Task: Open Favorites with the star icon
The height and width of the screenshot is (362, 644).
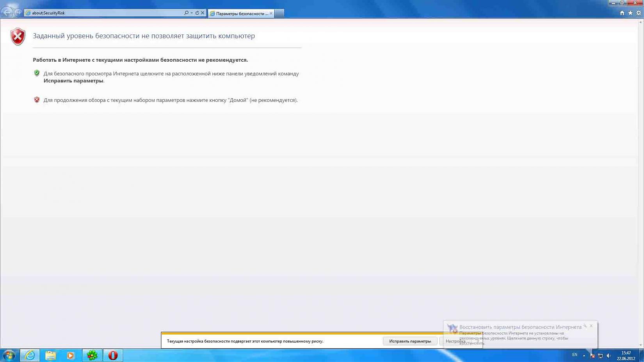Action: click(630, 13)
